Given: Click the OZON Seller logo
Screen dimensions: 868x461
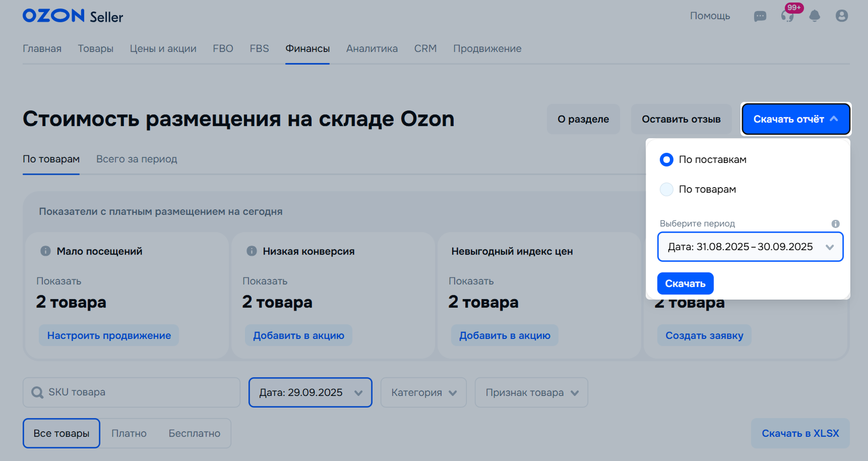Looking at the screenshot, I should 73,16.
